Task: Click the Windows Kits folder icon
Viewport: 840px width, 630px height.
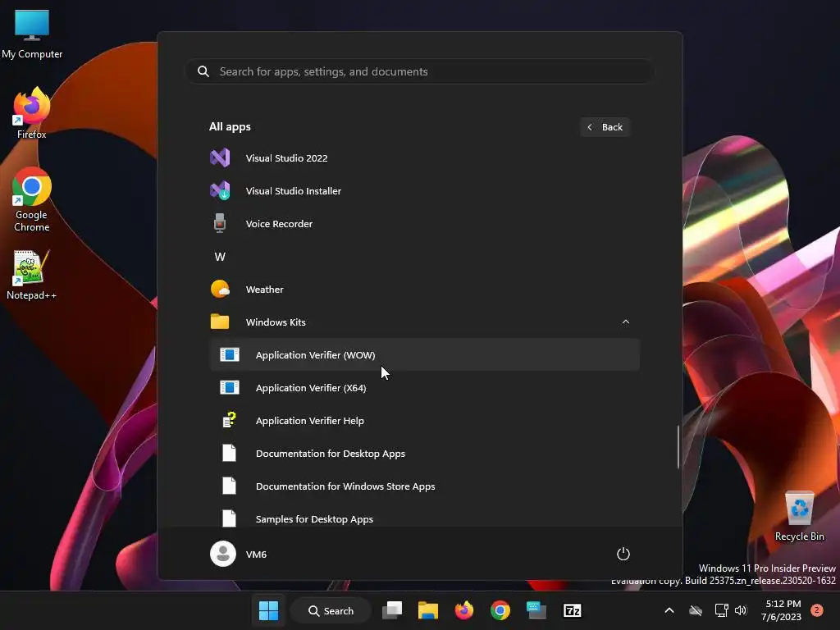Action: pyautogui.click(x=220, y=322)
